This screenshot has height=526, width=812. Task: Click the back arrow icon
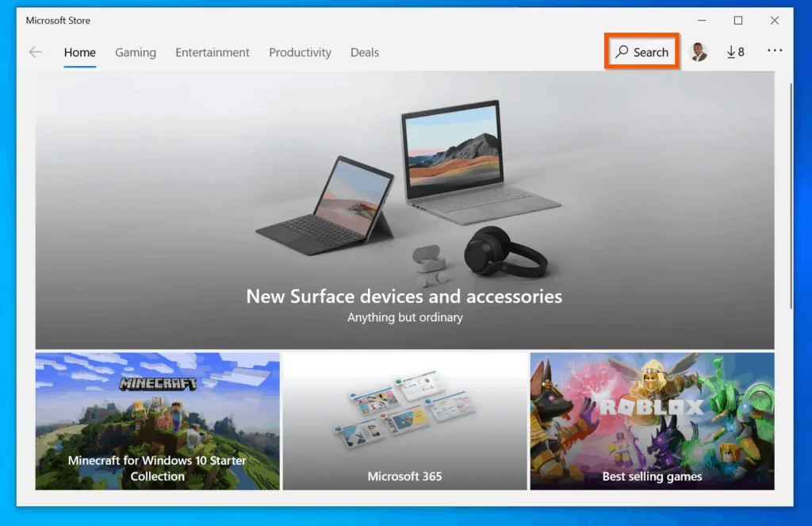tap(35, 52)
